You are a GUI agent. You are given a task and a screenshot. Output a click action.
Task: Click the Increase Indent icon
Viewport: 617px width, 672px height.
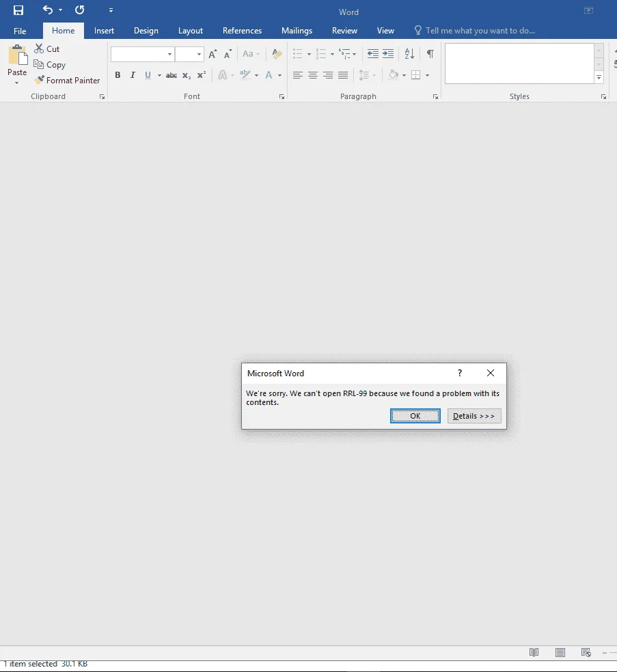[x=388, y=54]
